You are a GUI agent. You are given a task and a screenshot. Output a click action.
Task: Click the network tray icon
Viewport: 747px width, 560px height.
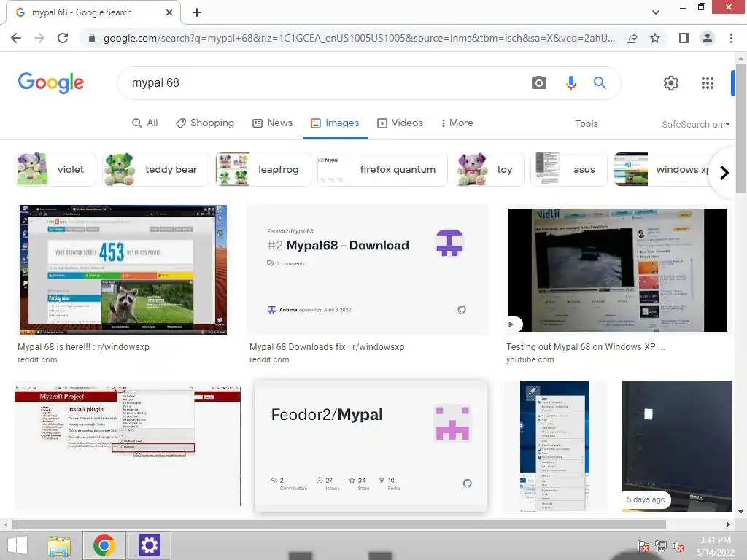point(661,545)
